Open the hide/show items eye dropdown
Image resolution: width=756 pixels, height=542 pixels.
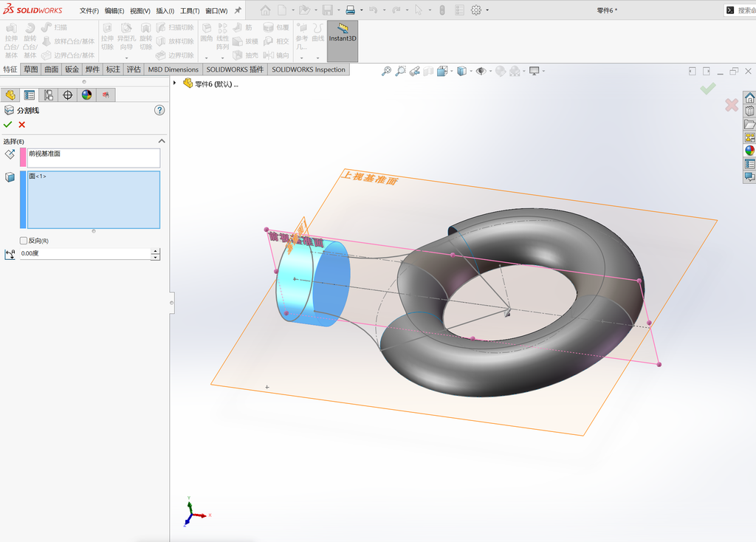490,72
